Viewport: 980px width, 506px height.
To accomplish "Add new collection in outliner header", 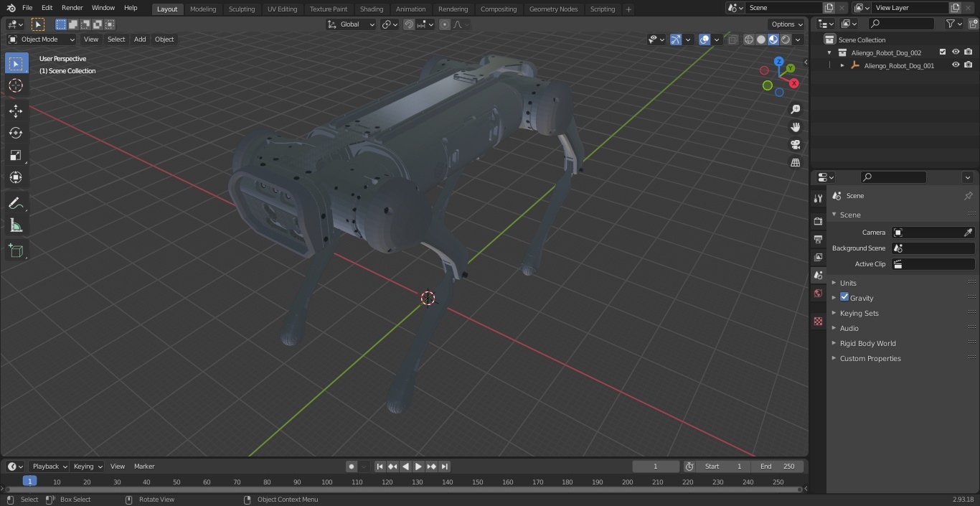I will (x=974, y=24).
